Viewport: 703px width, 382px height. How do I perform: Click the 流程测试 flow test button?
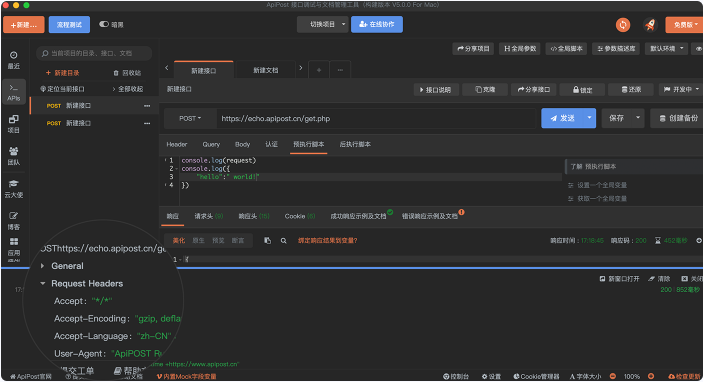pyautogui.click(x=69, y=25)
